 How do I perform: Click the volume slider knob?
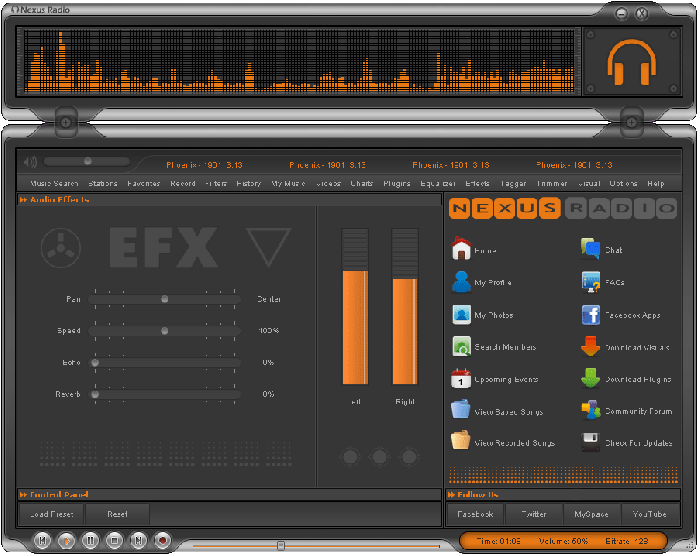click(88, 161)
